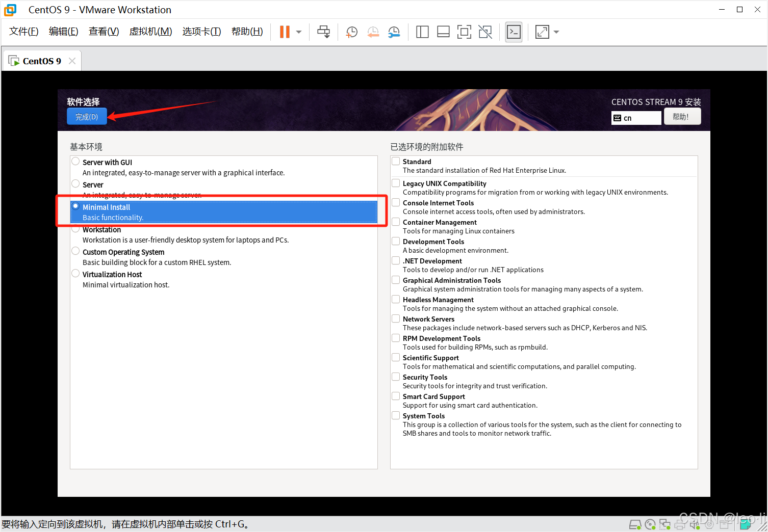This screenshot has height=532, width=768.
Task: Click the 帮助! help button
Action: [x=682, y=117]
